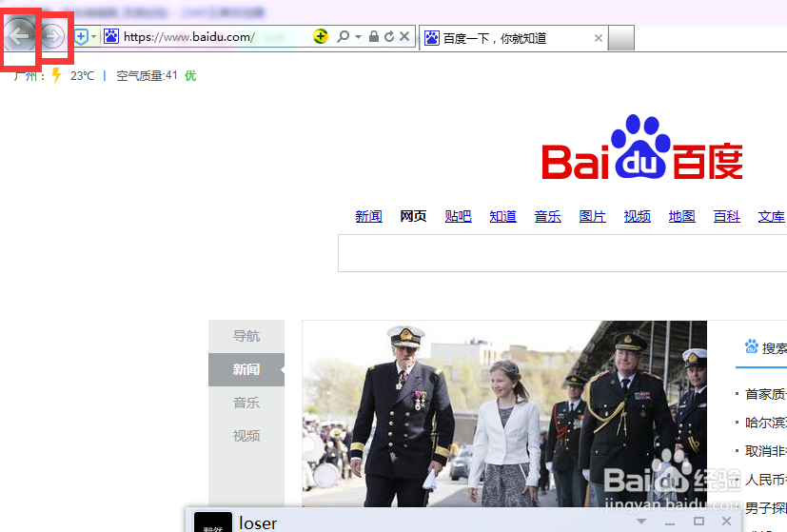The height and width of the screenshot is (532, 787).
Task: Close the loser popup window
Action: [x=726, y=521]
